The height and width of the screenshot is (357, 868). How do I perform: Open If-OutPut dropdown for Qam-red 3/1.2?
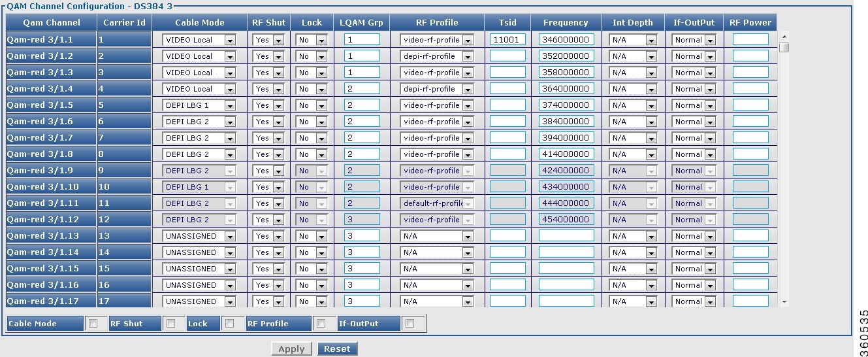[x=694, y=56]
